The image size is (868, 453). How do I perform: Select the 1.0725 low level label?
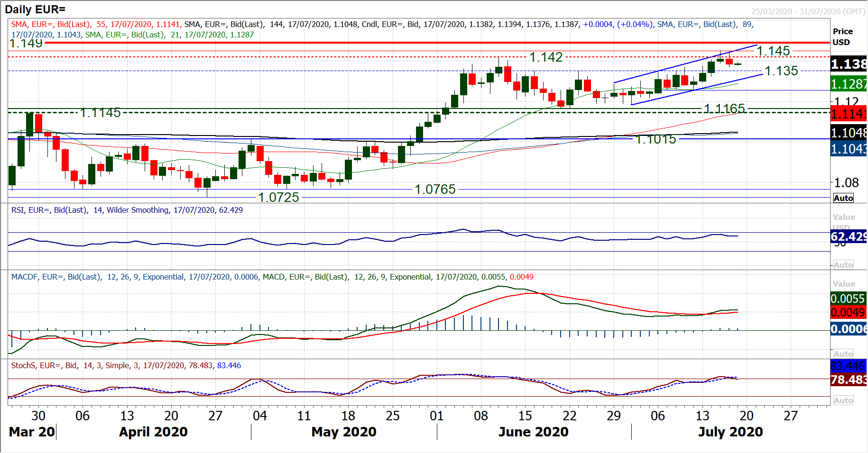tap(278, 198)
